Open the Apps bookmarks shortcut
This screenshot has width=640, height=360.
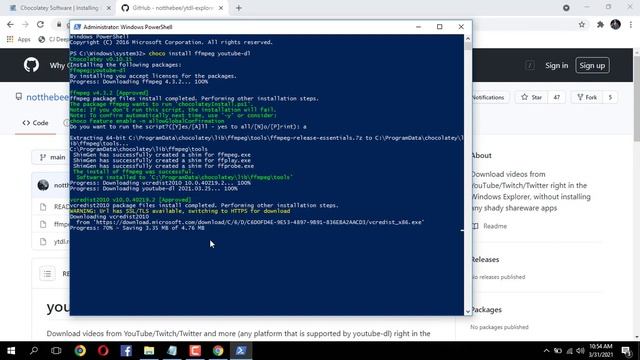pyautogui.click(x=19, y=39)
